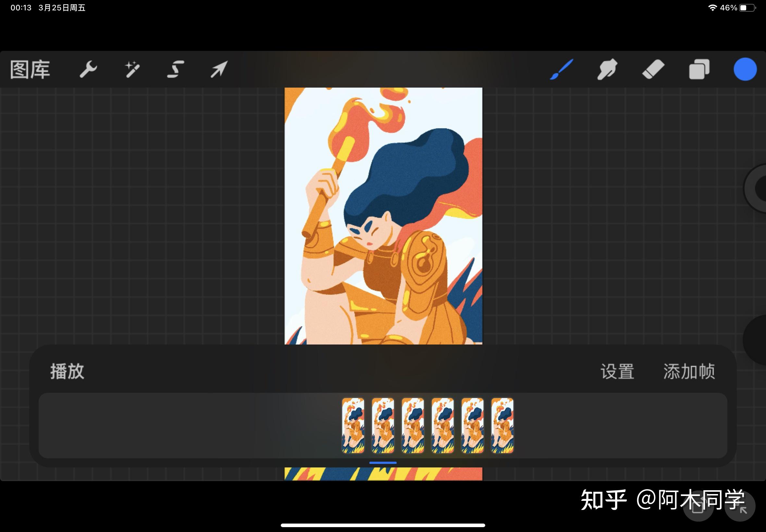Select the Transform arrow tool
The width and height of the screenshot is (766, 532).
click(219, 69)
